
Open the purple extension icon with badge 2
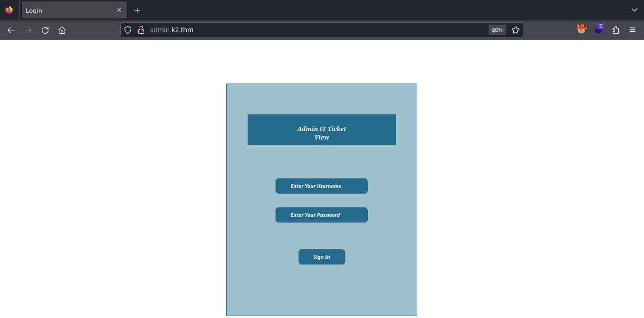(x=599, y=29)
